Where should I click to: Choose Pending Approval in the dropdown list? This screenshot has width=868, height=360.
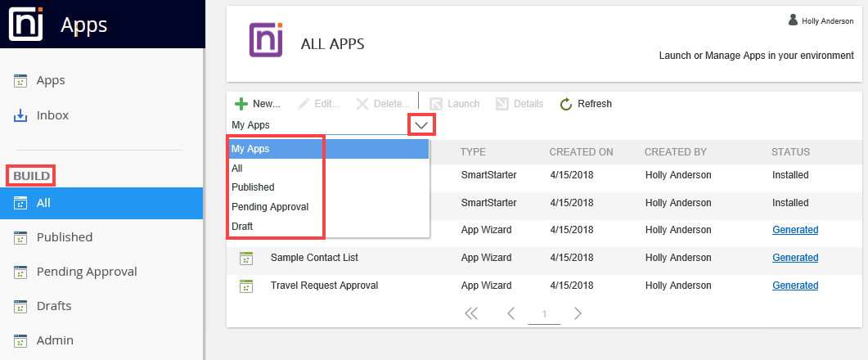270,207
